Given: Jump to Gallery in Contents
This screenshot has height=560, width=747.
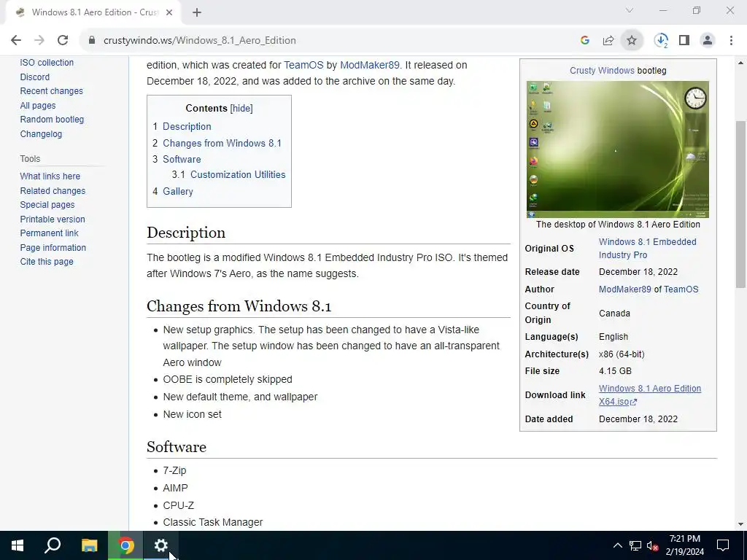Looking at the screenshot, I should pos(178,192).
